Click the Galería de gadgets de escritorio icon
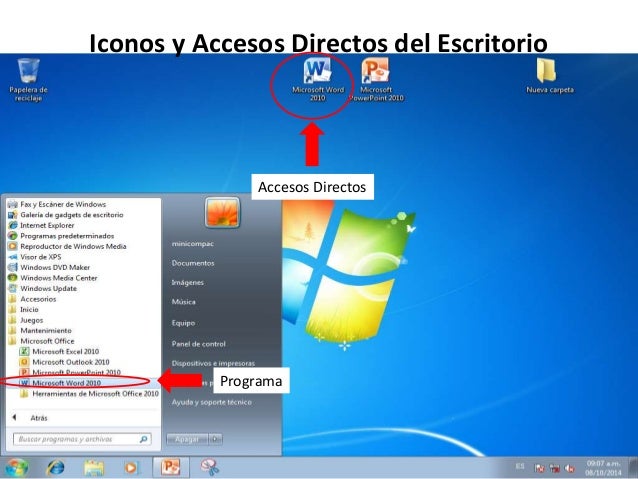The height and width of the screenshot is (479, 638). 13,215
